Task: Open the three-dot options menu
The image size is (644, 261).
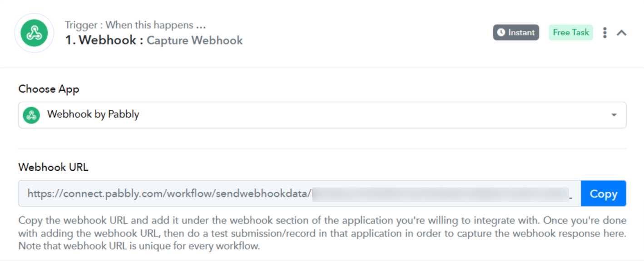Action: 604,33
